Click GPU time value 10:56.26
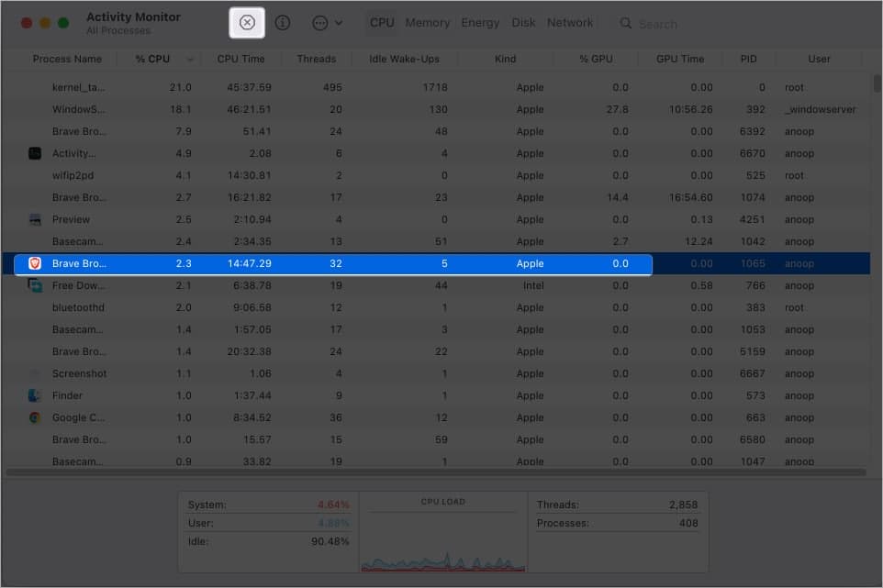883x588 pixels. tap(690, 109)
